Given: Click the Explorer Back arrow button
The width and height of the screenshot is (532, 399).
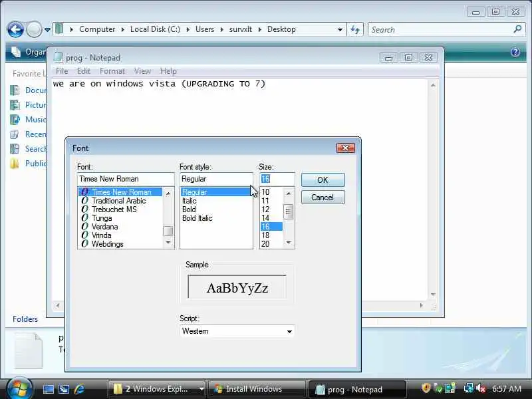Looking at the screenshot, I should pyautogui.click(x=15, y=29).
